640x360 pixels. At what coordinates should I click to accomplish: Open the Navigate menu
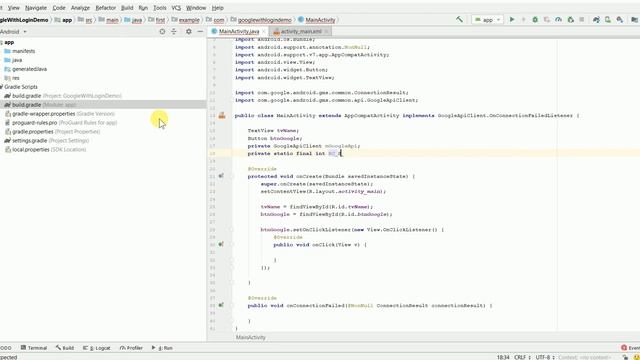pos(36,8)
